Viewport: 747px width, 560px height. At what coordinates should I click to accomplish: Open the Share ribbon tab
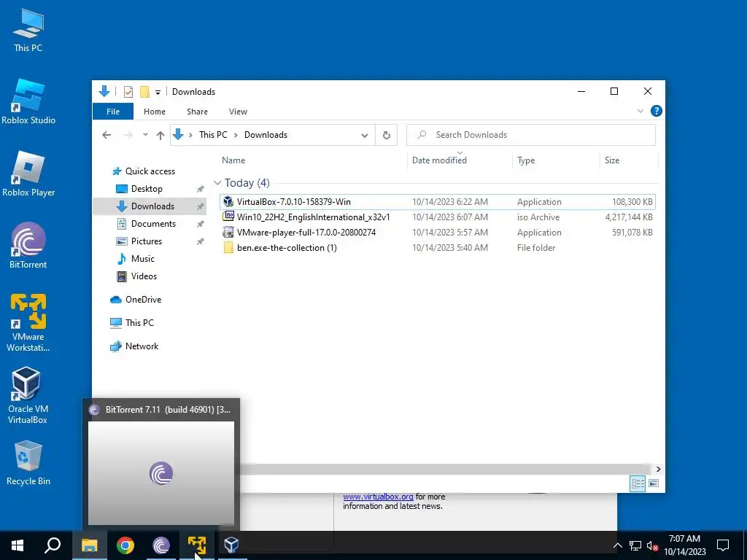197,112
